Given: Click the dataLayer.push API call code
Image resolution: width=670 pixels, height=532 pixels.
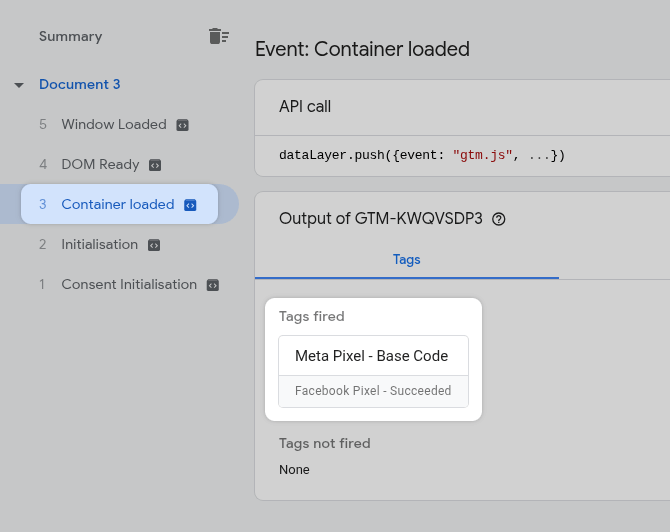Looking at the screenshot, I should [422, 155].
